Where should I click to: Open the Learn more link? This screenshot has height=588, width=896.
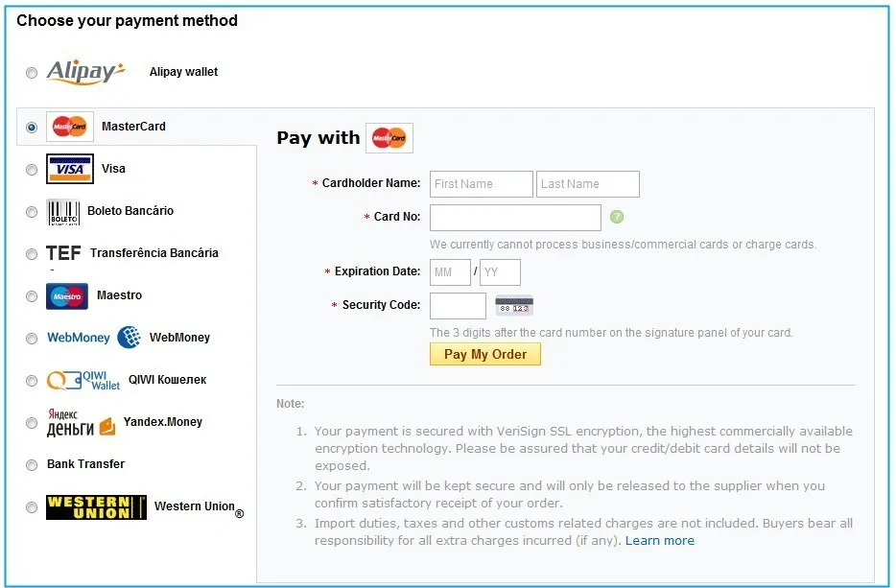click(x=659, y=540)
